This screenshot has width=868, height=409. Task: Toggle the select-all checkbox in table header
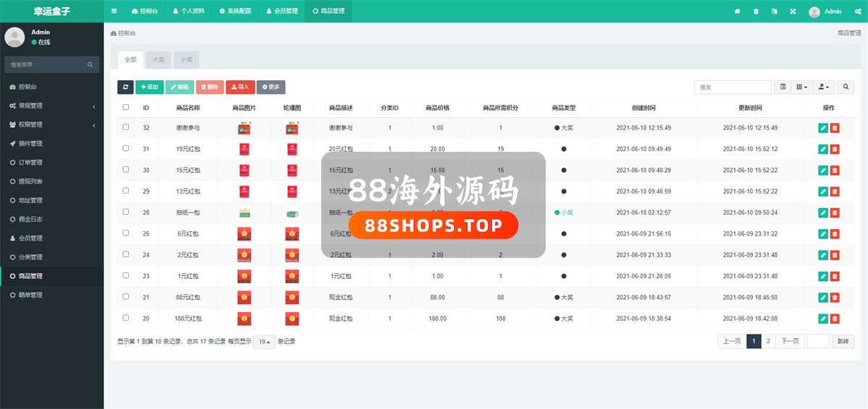tap(126, 107)
